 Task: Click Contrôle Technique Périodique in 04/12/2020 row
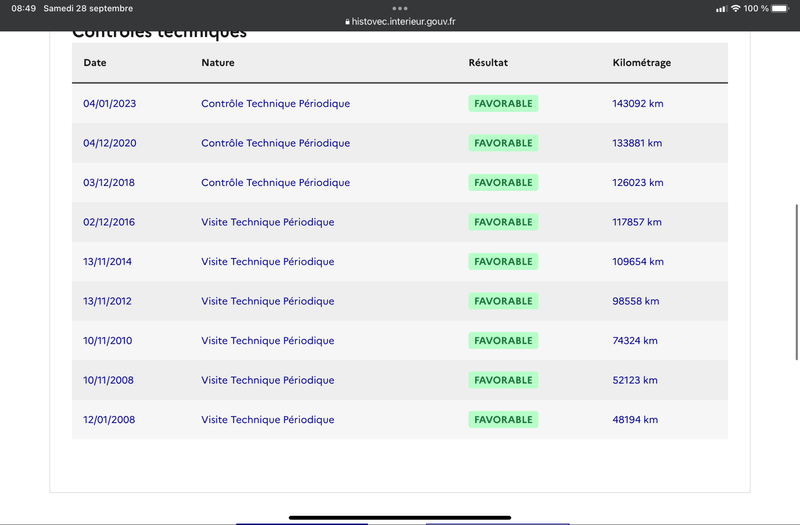[x=276, y=143]
